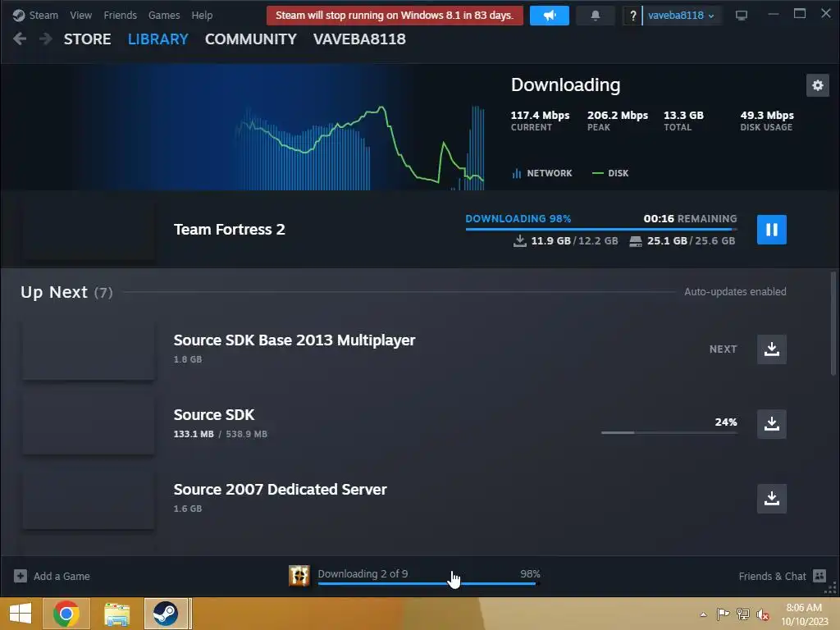Click the download network activity graph

click(359, 148)
